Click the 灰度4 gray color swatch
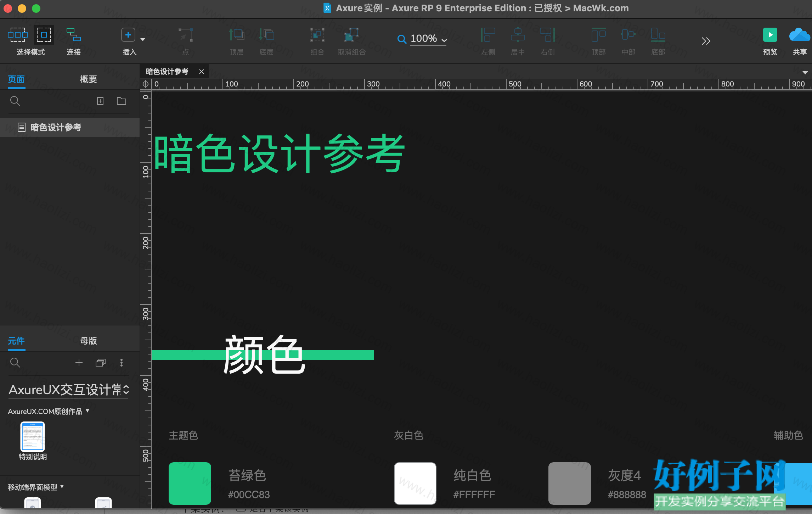 pyautogui.click(x=570, y=484)
